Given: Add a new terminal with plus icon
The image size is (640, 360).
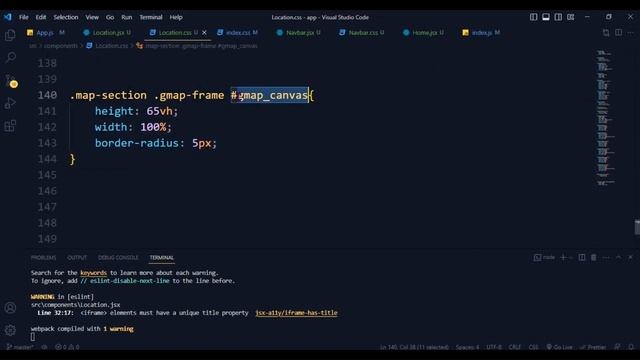Looking at the screenshot, I should (x=563, y=257).
